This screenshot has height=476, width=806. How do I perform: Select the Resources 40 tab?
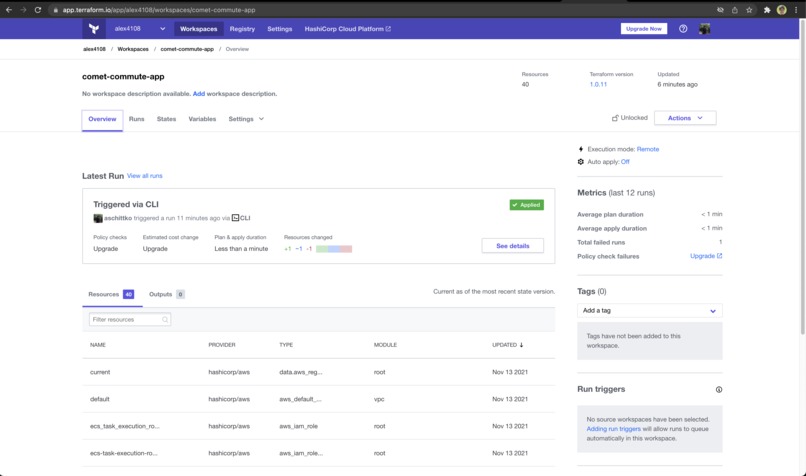click(112, 295)
